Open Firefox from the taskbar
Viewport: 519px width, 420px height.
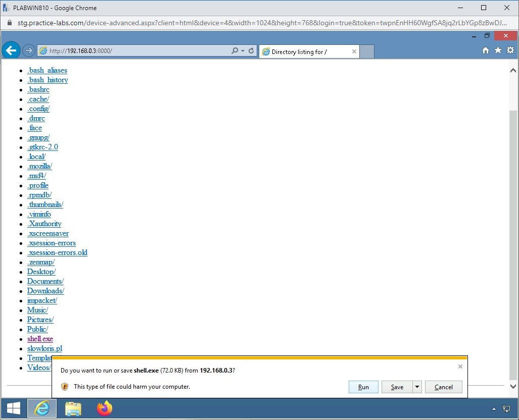pyautogui.click(x=105, y=408)
